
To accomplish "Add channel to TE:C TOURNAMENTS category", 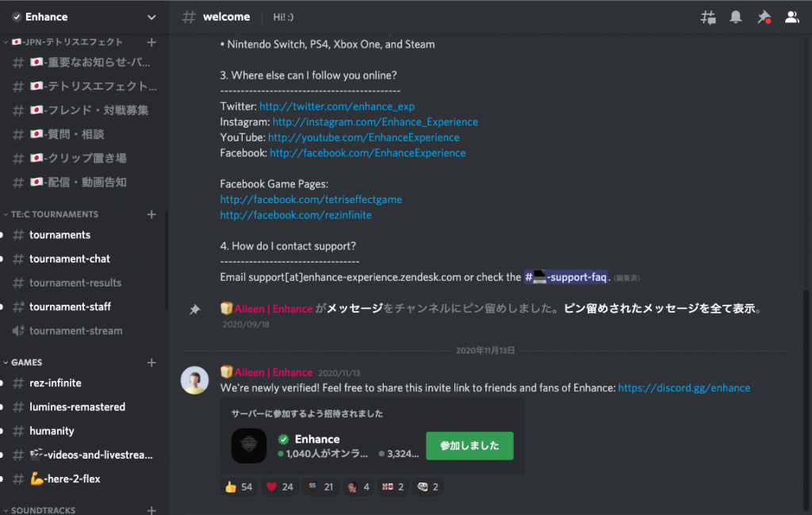I will [x=151, y=214].
